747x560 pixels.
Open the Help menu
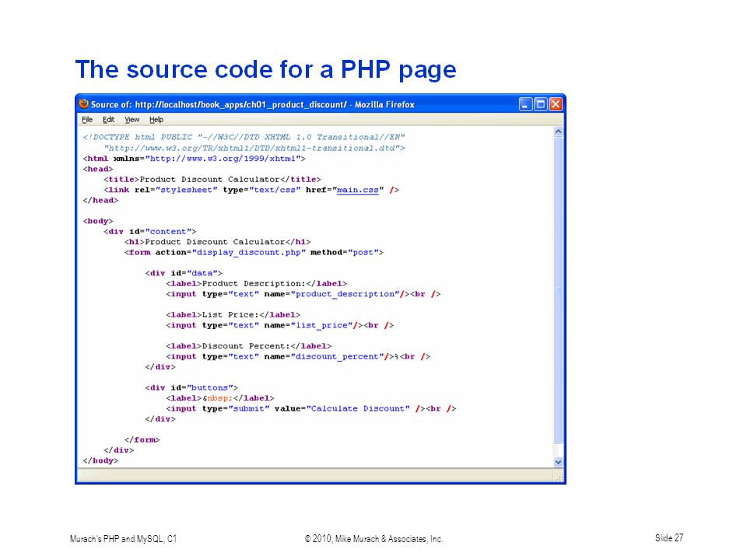click(156, 120)
